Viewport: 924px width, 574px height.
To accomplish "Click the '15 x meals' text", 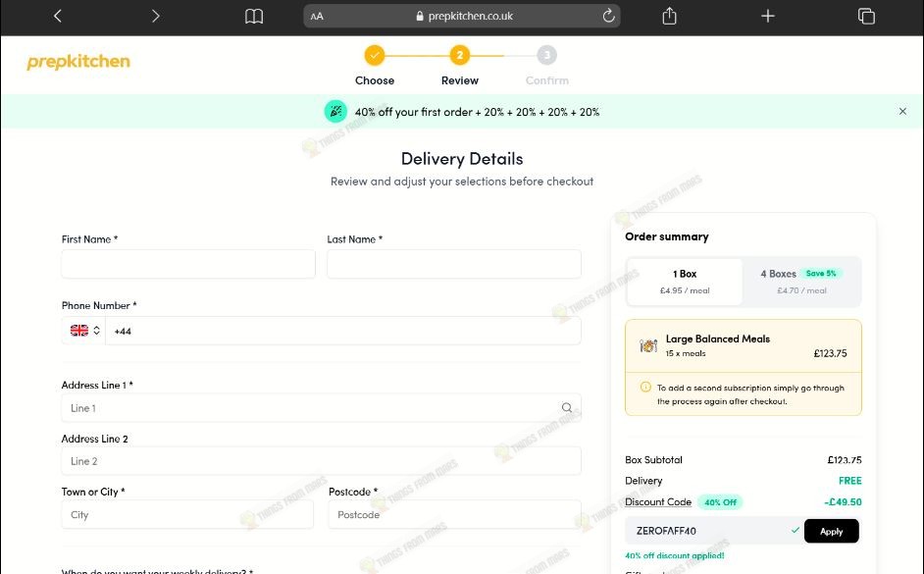I will coord(686,353).
